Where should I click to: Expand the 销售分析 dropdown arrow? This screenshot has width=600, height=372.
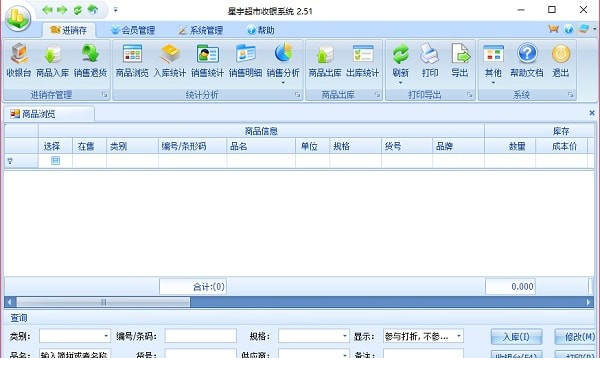(283, 83)
